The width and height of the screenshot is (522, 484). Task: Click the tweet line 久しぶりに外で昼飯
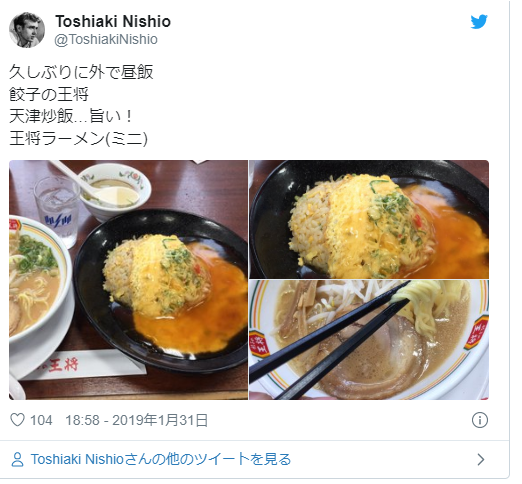(81, 72)
